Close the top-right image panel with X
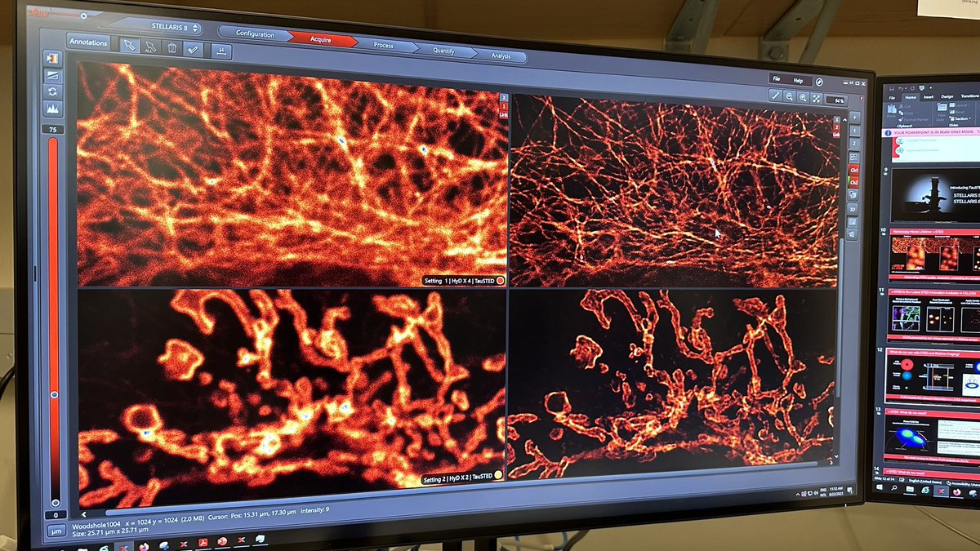980x551 pixels. point(836,118)
